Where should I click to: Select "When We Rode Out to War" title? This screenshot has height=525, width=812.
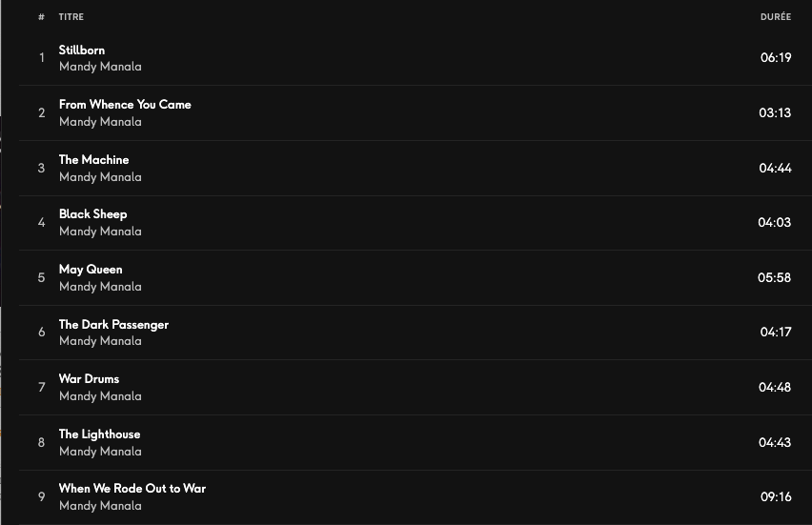tap(132, 489)
